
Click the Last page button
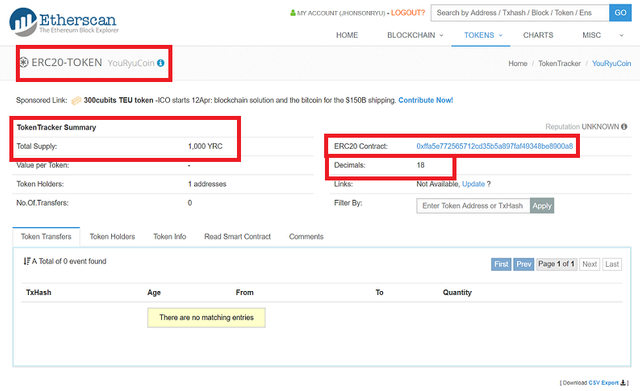click(612, 264)
